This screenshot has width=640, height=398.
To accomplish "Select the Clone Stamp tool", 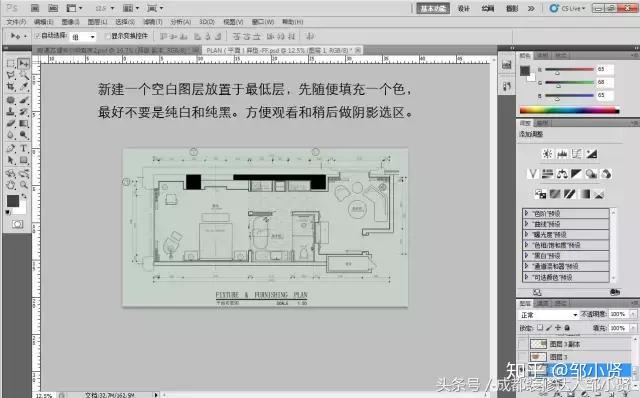I will [11, 111].
